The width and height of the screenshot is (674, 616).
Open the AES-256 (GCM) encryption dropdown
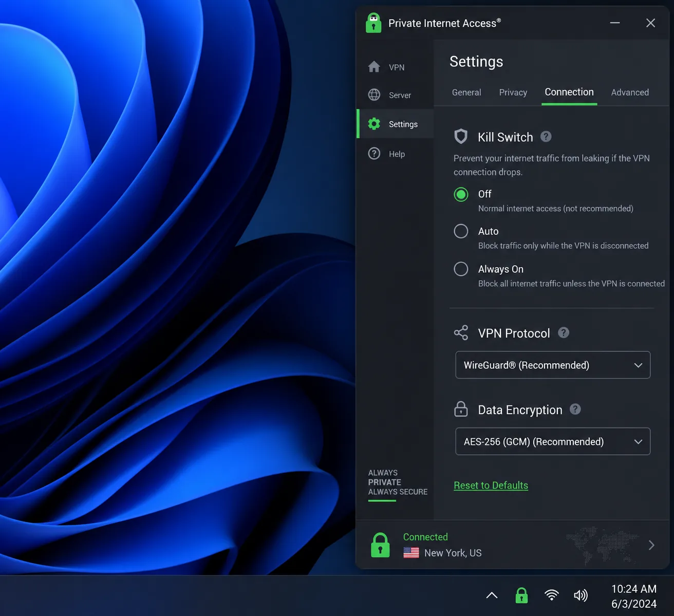click(x=553, y=441)
